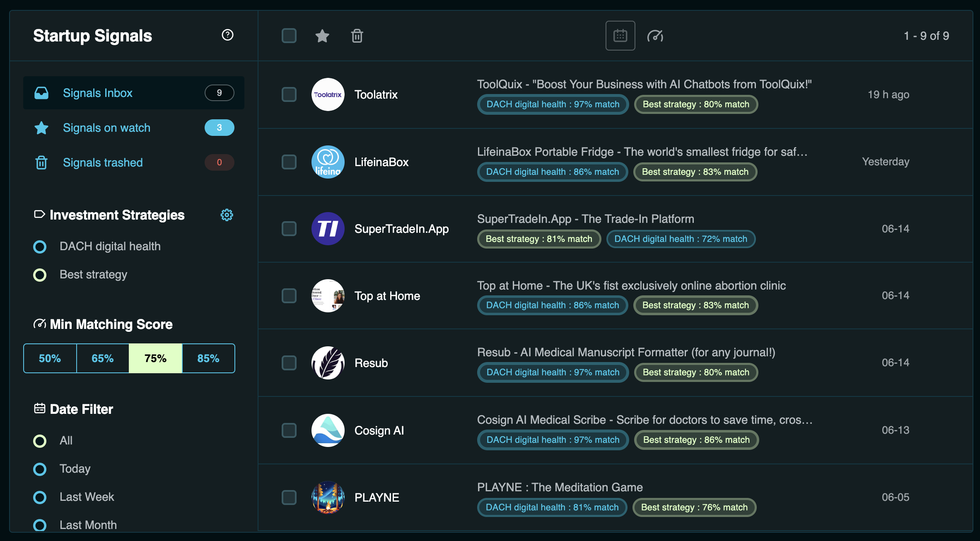This screenshot has width=980, height=541.
Task: Click the Resub feather logo
Action: (x=328, y=363)
